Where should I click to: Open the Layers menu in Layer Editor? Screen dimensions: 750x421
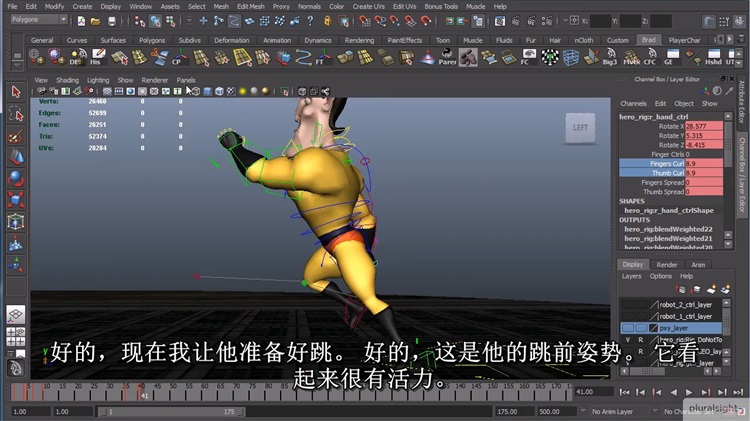click(631, 276)
